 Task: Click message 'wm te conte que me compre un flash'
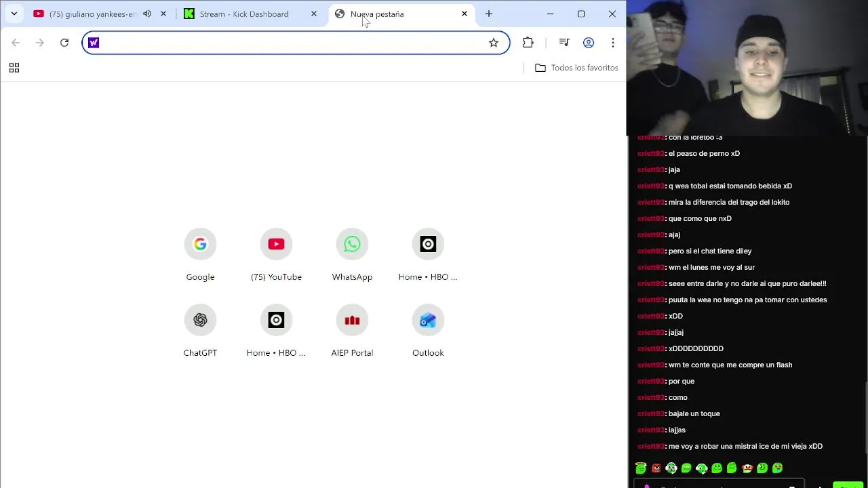[730, 365]
